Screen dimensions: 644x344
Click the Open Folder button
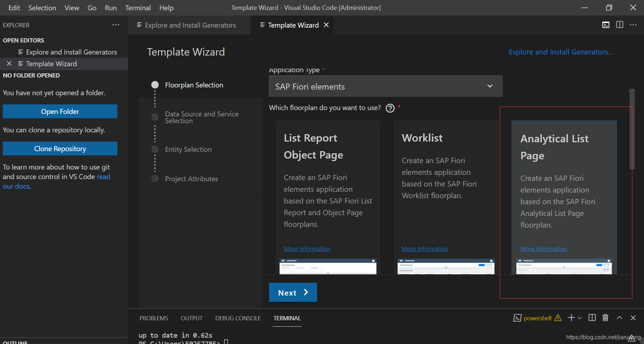coord(60,111)
